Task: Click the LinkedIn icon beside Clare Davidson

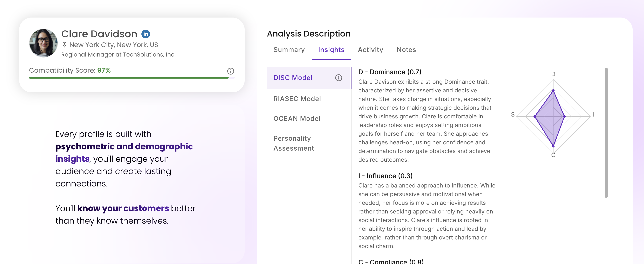Action: pos(146,34)
